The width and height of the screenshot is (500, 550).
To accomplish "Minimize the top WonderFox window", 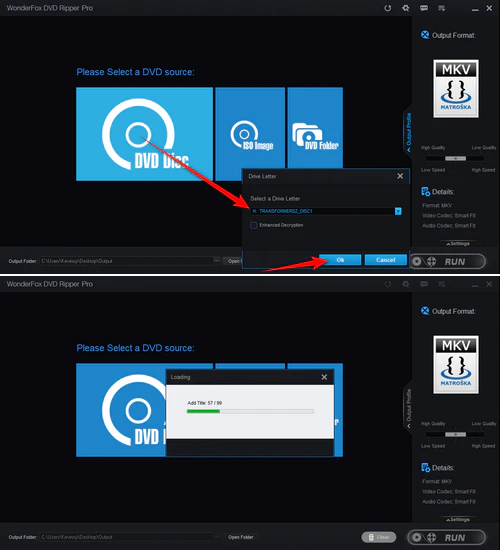I will (x=475, y=9).
